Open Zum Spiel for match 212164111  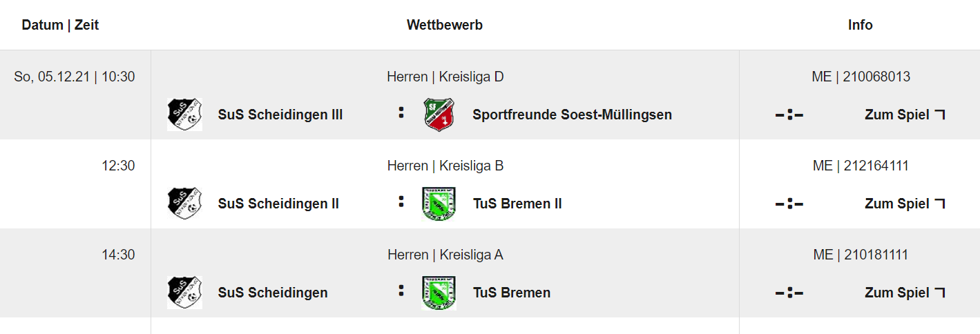[904, 204]
